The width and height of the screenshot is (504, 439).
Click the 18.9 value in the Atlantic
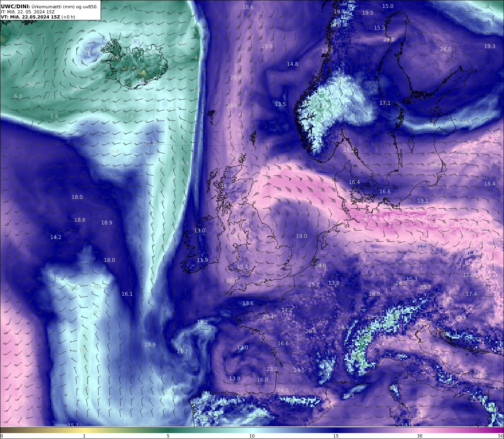107,223
